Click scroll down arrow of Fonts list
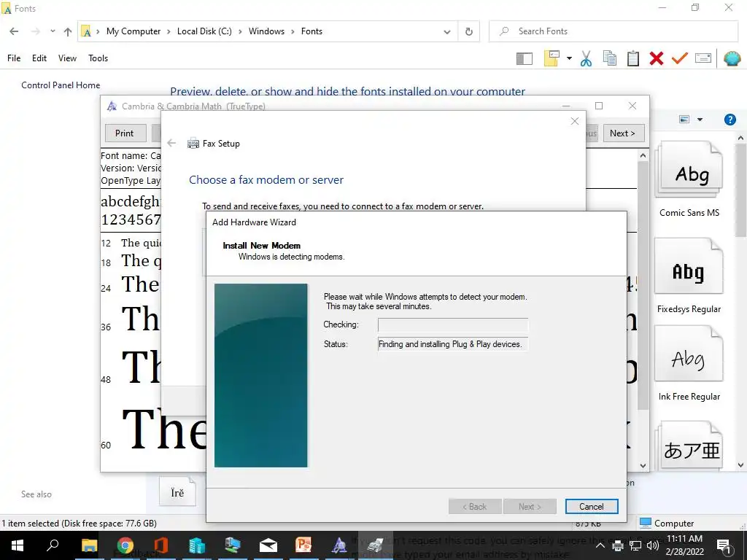The image size is (747, 560). pos(740,465)
